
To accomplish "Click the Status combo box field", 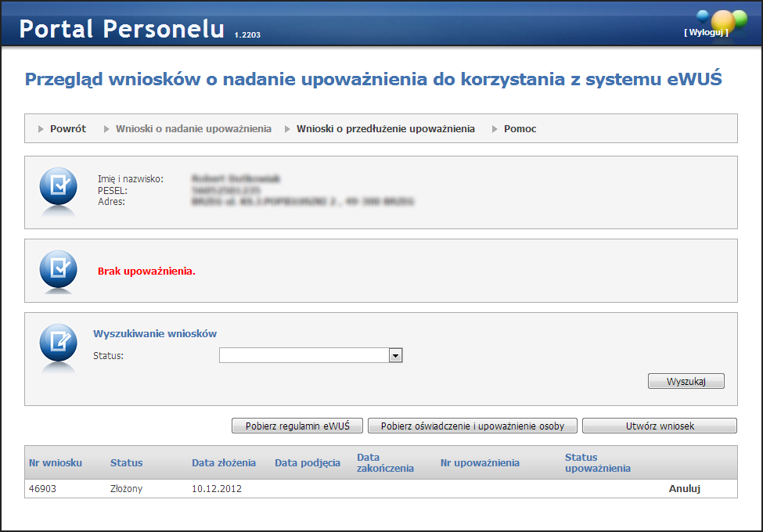I will click(x=304, y=356).
